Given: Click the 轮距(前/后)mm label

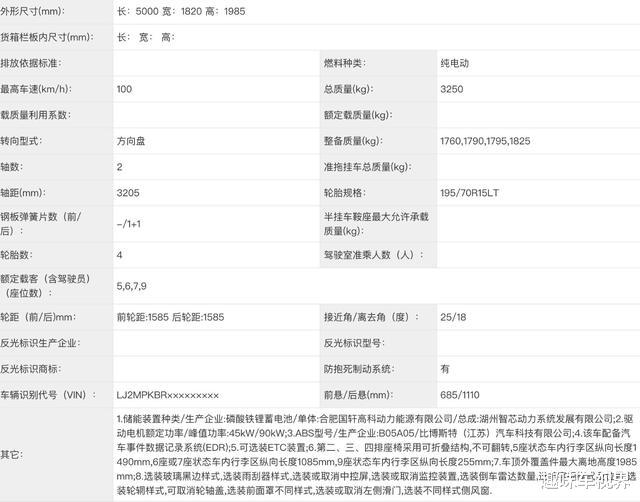Looking at the screenshot, I should 38,317.
